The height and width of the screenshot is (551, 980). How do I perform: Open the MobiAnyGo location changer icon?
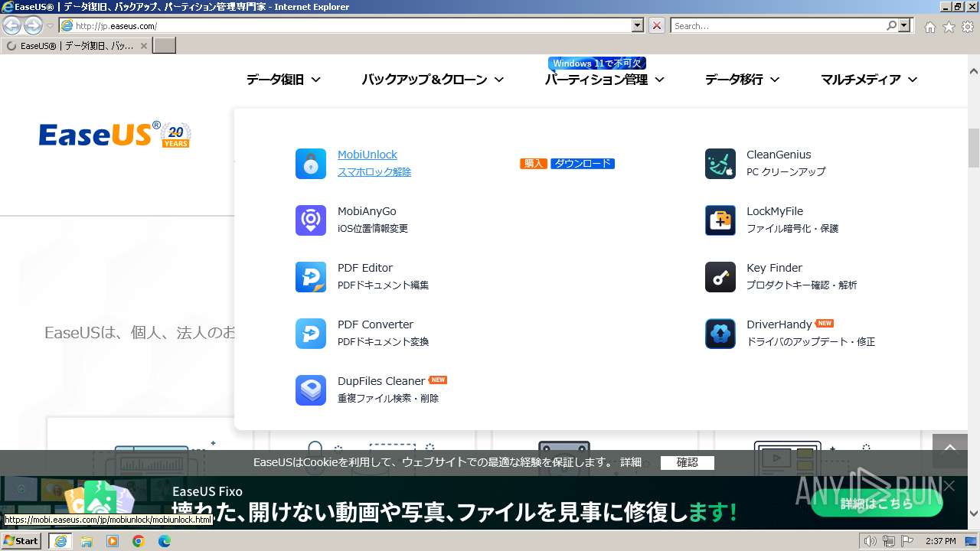tap(311, 220)
